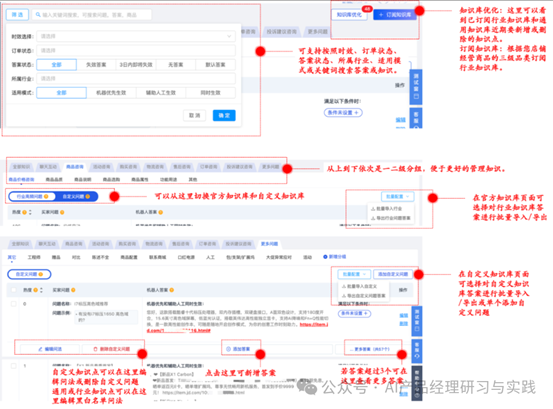Tick the select-all checkbox in table header
Image resolution: width=553 pixels, height=409 pixels.
(13, 290)
